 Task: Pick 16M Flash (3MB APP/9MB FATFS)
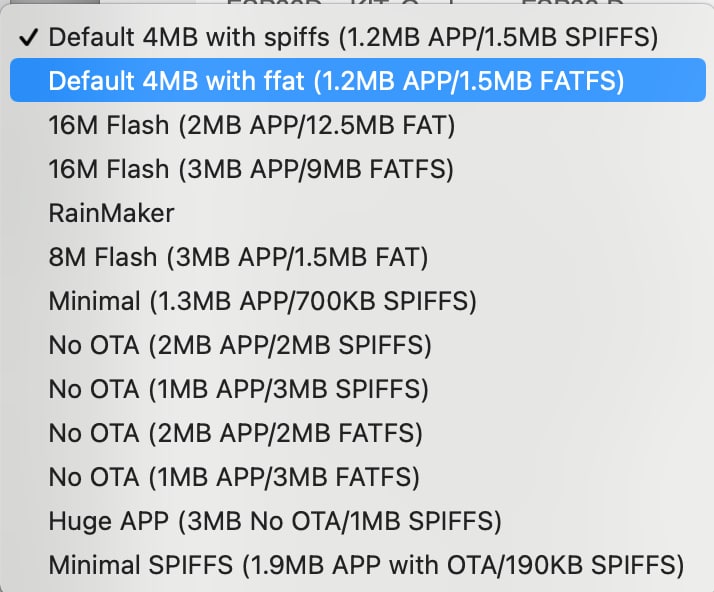click(251, 169)
